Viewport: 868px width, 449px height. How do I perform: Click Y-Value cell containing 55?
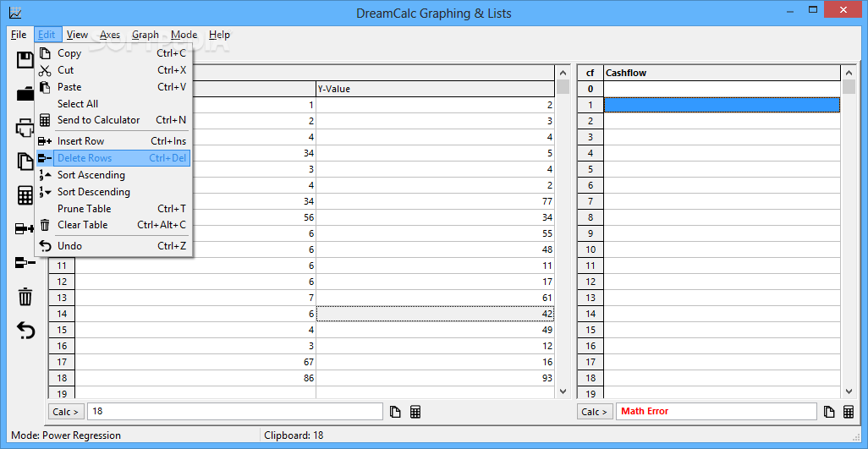click(x=435, y=233)
